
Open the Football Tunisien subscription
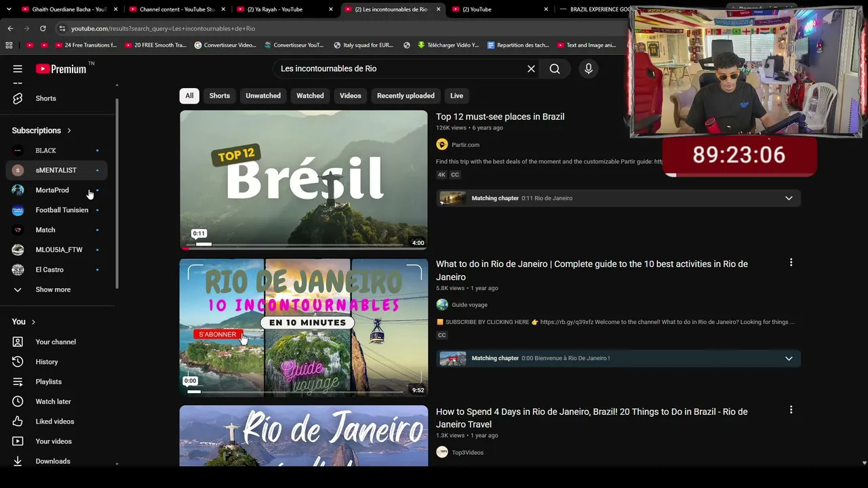coord(57,210)
